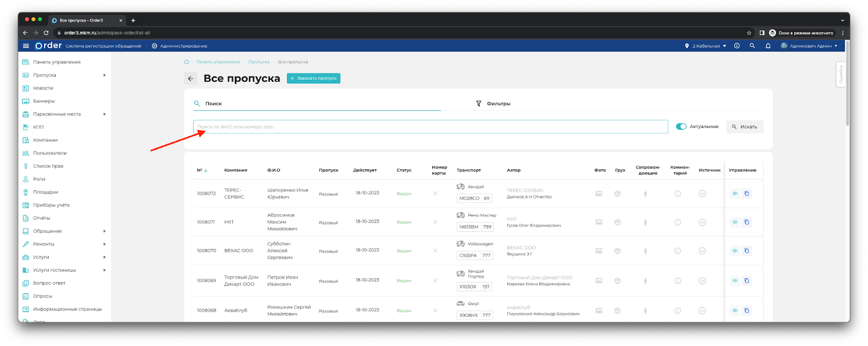
Task: Click the photo icon for pass 1008071
Action: [x=599, y=222]
